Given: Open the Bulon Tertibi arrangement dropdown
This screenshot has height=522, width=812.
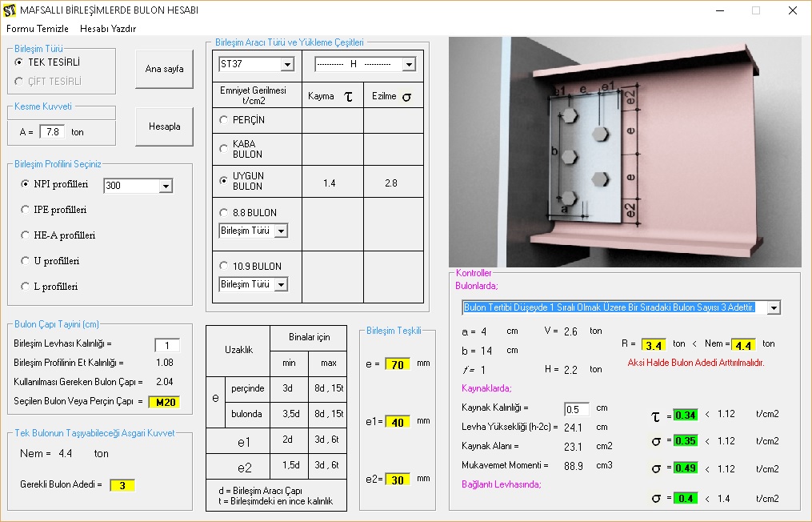Looking at the screenshot, I should [774, 308].
